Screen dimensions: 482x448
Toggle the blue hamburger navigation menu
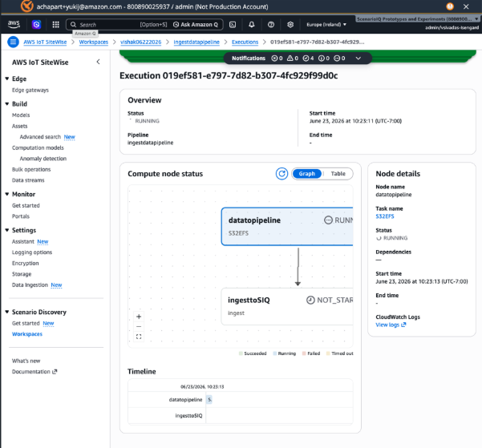(13, 42)
